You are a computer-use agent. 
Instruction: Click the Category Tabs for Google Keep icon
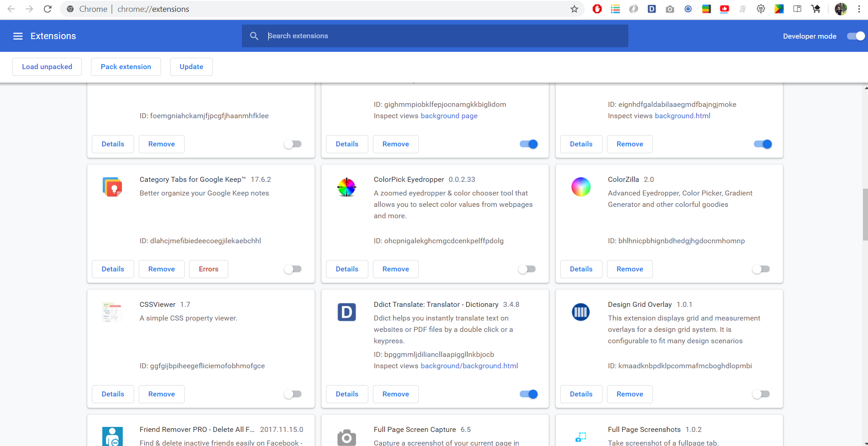pyautogui.click(x=112, y=187)
